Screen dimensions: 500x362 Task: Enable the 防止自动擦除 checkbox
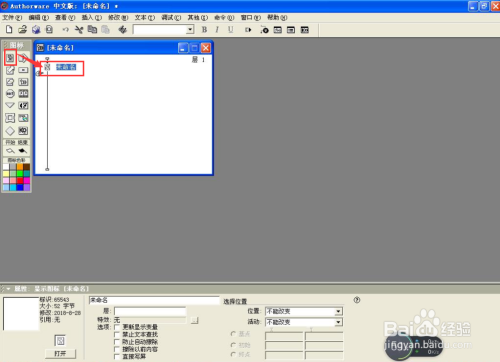(x=117, y=342)
